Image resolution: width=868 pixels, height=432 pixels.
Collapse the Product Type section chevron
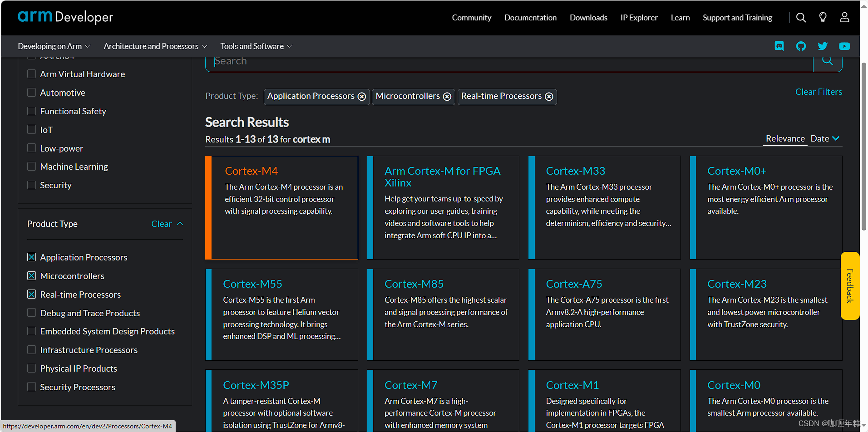pos(180,224)
